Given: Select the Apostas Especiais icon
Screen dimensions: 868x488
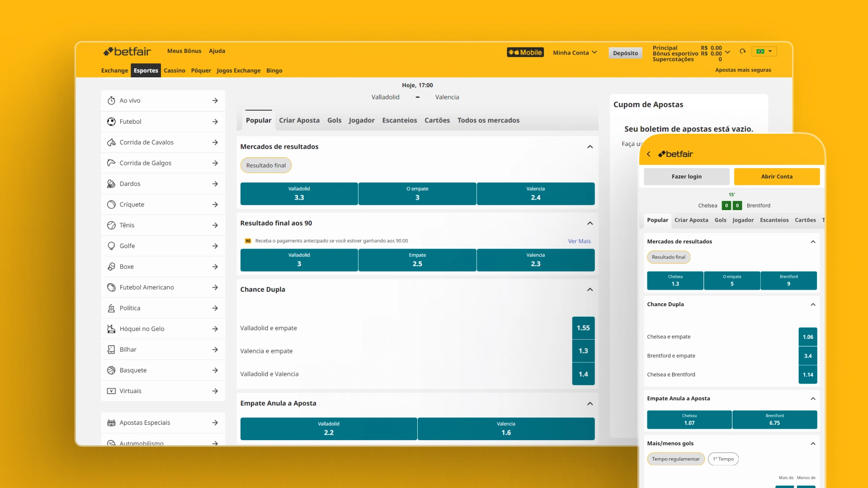Looking at the screenshot, I should (x=111, y=423).
